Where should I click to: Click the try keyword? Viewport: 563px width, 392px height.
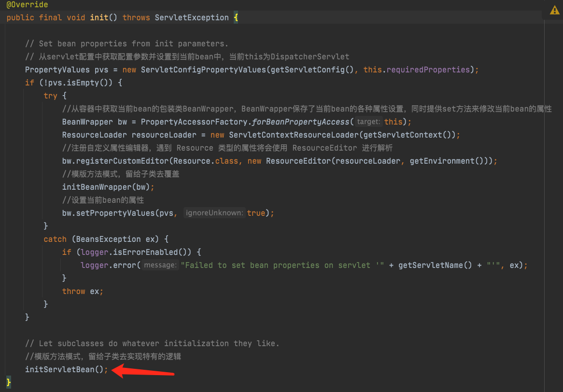(51, 96)
